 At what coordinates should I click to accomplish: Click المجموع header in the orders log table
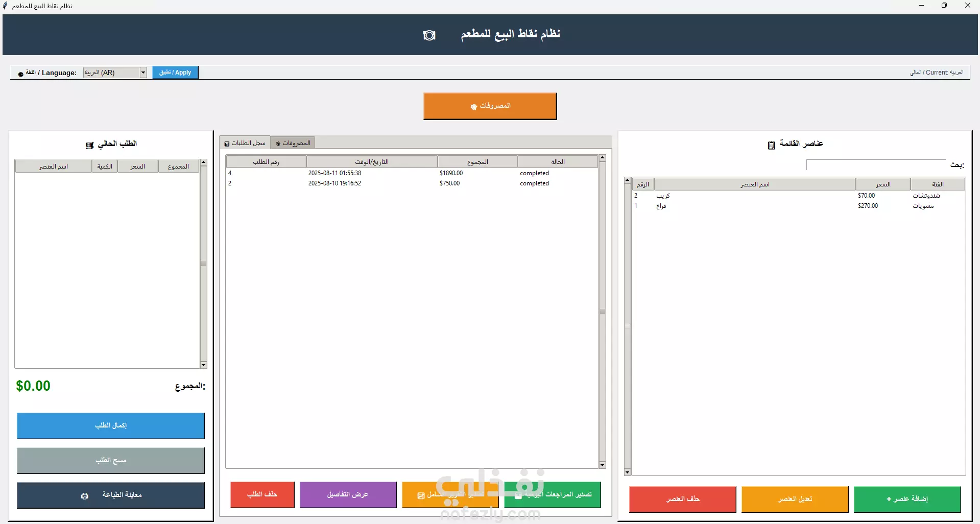coord(477,162)
